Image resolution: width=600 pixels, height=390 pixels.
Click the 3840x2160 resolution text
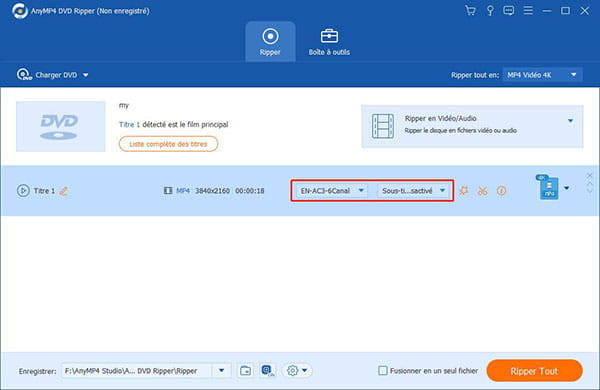[212, 191]
